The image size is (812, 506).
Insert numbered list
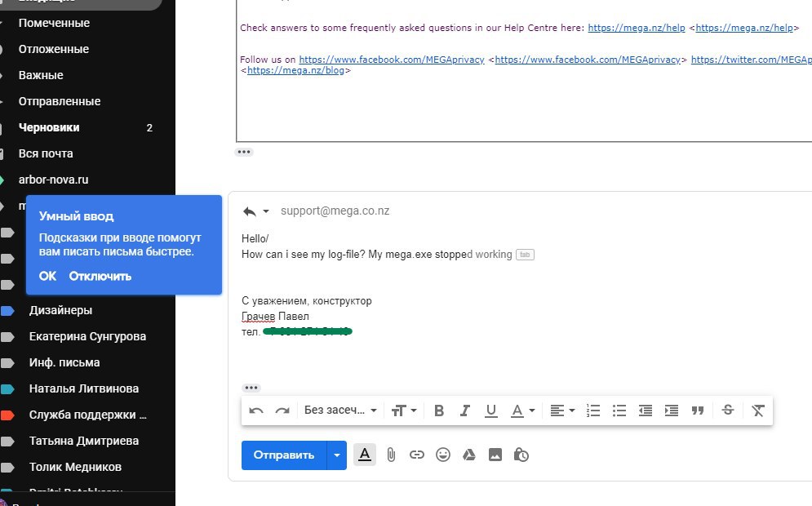coord(593,411)
